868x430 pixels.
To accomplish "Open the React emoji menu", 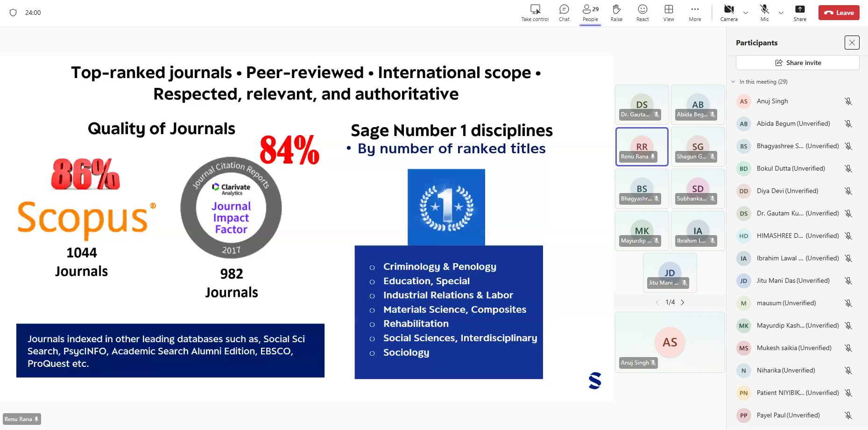I will pyautogui.click(x=642, y=13).
